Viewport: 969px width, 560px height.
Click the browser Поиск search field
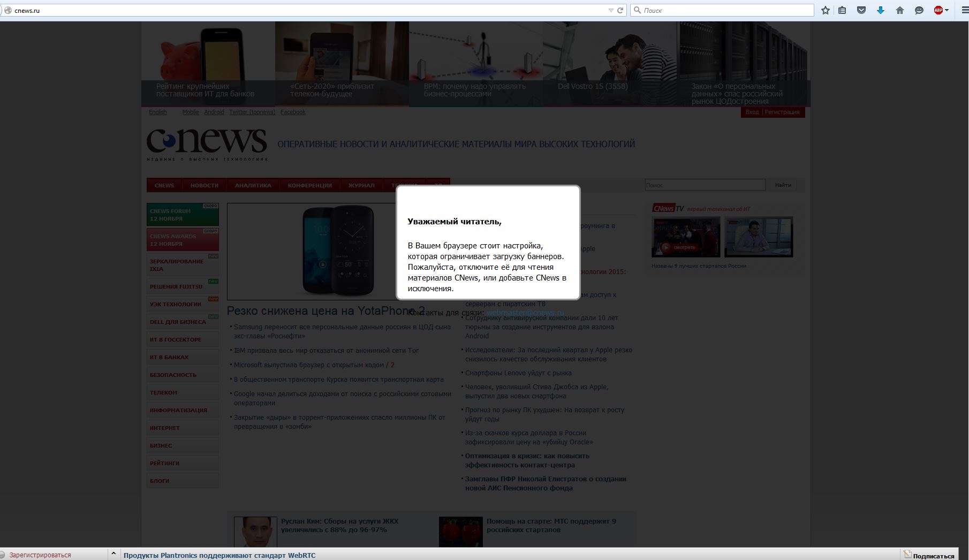tap(723, 10)
